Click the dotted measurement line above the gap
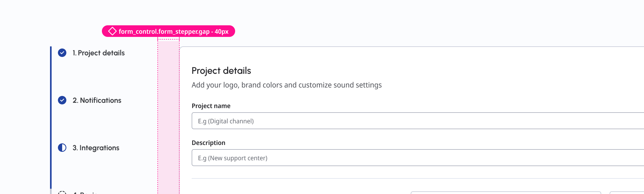This screenshot has height=194, width=644. pos(169,39)
